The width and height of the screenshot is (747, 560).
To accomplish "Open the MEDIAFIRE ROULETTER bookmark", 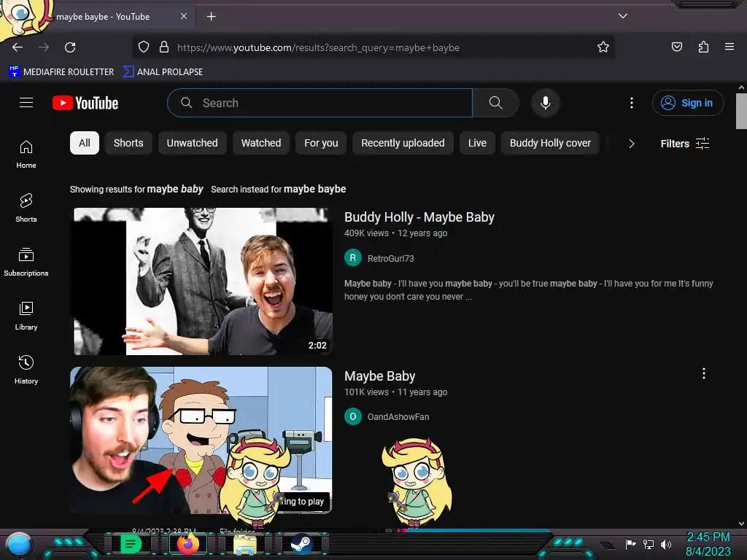I will 61,72.
